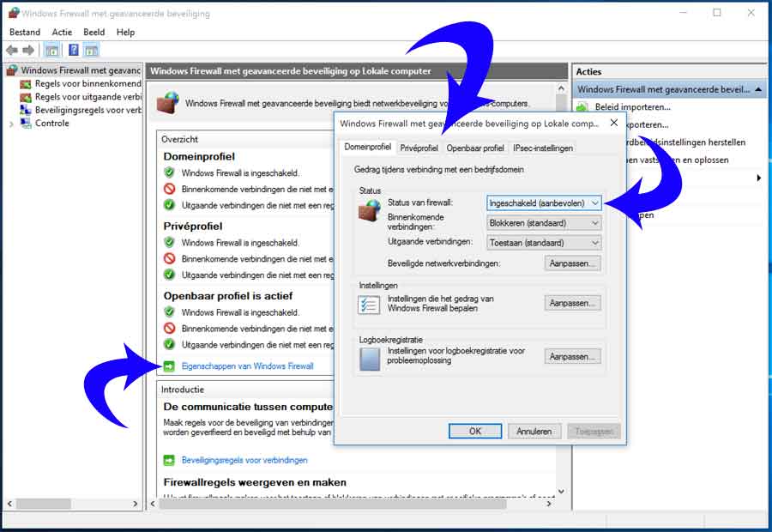Image resolution: width=772 pixels, height=532 pixels.
Task: Open the Uitgaande verbindingen dropdown
Action: click(x=544, y=243)
